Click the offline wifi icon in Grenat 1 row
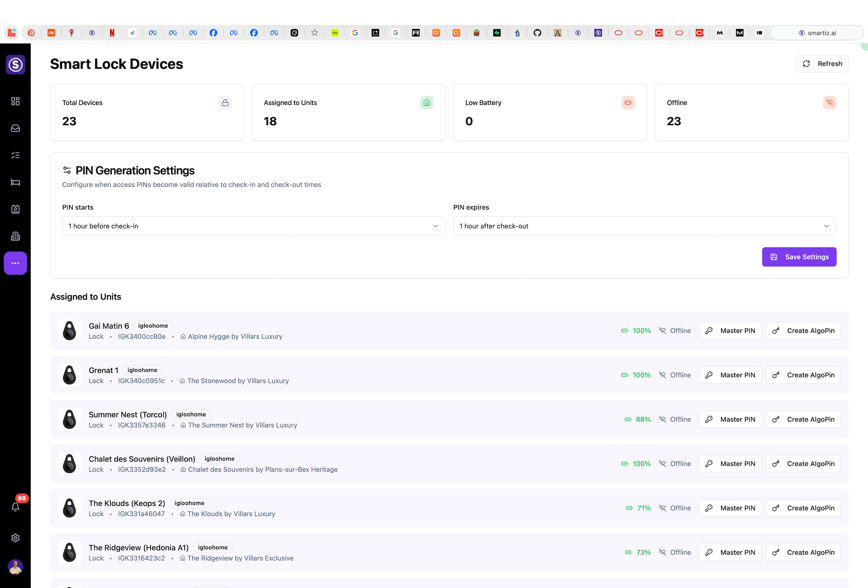868x588 pixels. 663,375
